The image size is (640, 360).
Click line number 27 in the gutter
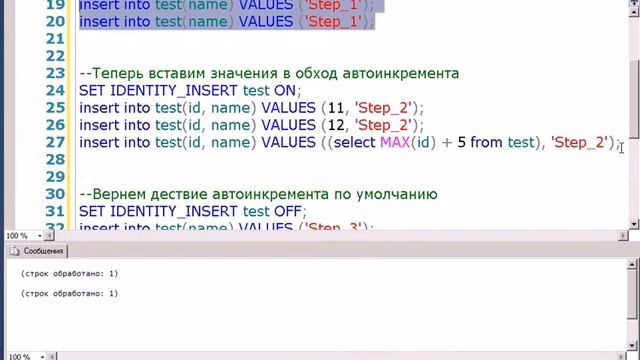[x=56, y=142]
